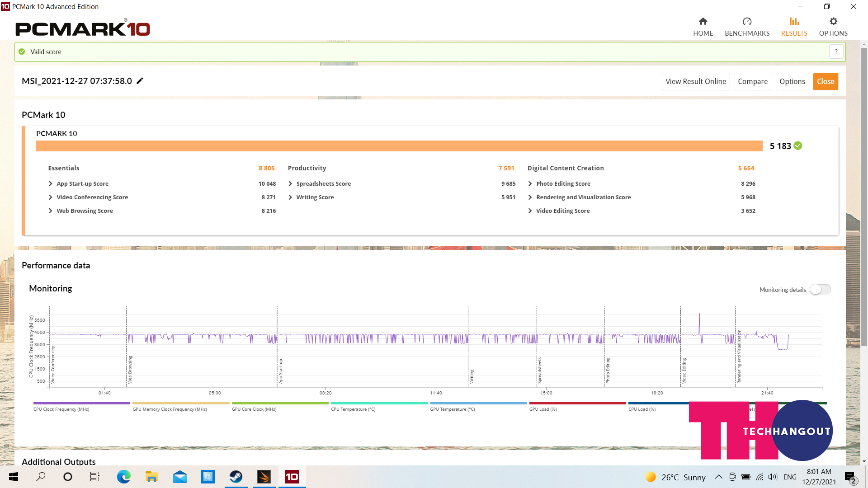Image resolution: width=868 pixels, height=488 pixels.
Task: Open the weather widget showing 26°C Sunny
Action: [675, 477]
